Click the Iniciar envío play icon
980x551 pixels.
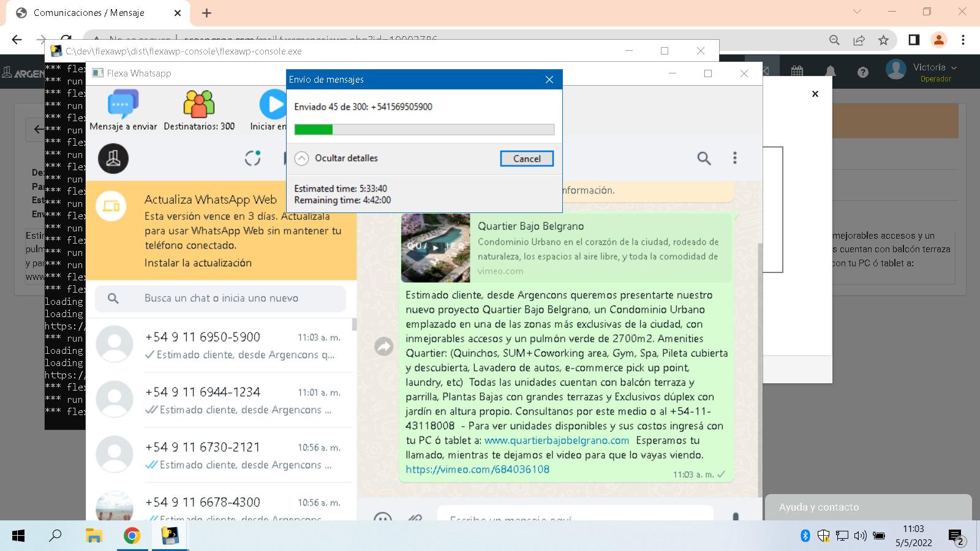click(x=273, y=105)
